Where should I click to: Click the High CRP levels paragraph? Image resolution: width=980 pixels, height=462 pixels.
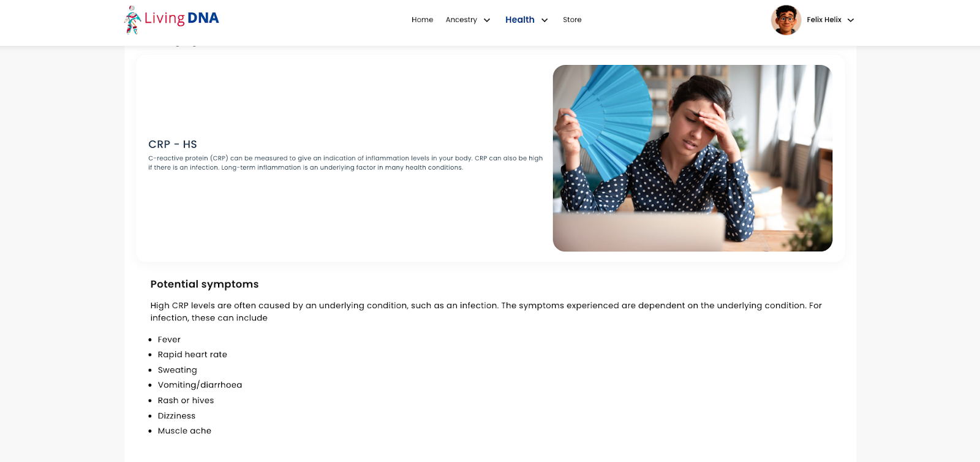click(x=486, y=311)
